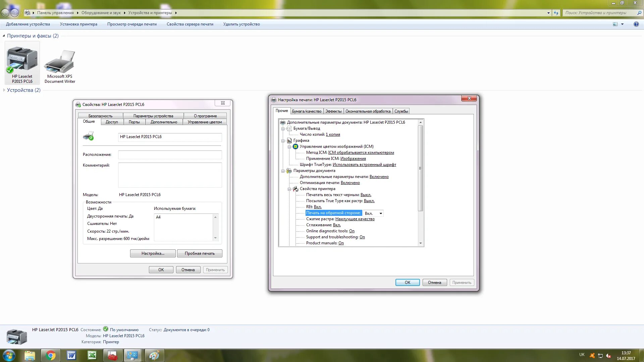
Task: Collapse the Свойства принтера tree node
Action: [289, 189]
